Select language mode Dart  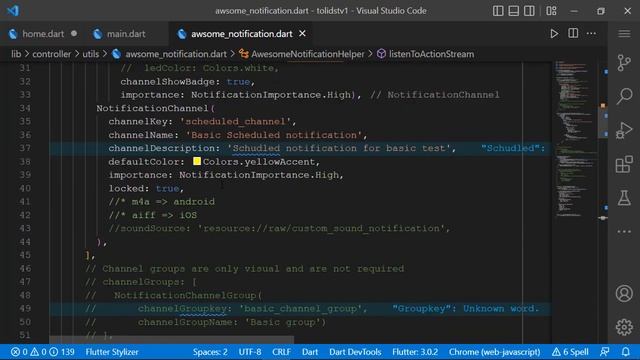[310, 352]
